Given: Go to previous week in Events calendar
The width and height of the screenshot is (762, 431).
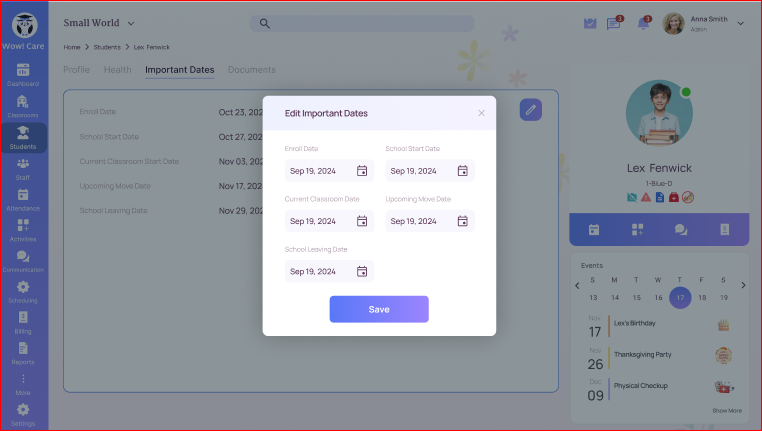Looking at the screenshot, I should (x=577, y=286).
